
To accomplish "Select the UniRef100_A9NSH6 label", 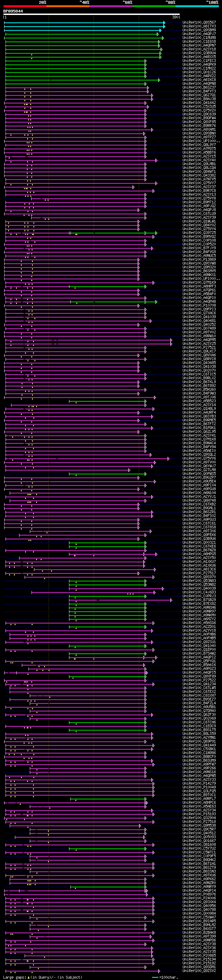I will coord(199,608).
